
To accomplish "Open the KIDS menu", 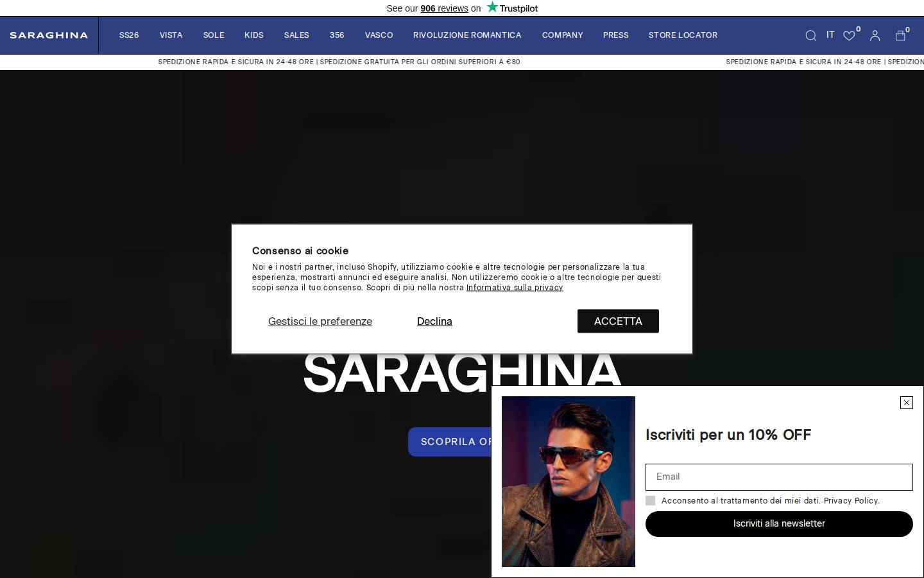I will pyautogui.click(x=254, y=35).
